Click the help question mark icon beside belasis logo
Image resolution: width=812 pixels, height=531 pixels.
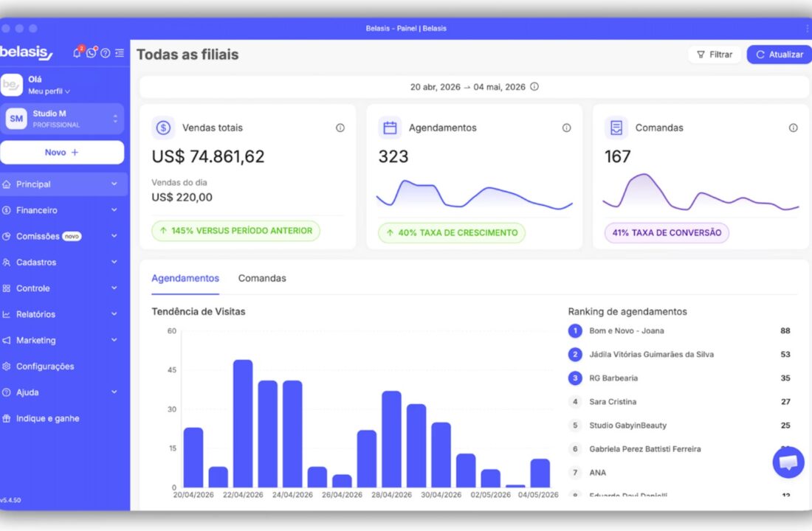(105, 53)
